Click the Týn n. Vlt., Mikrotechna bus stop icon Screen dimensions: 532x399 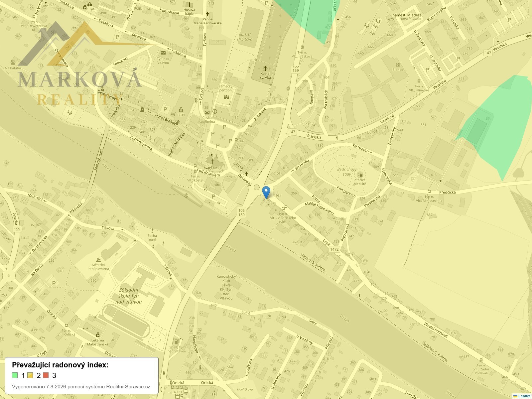429,192
